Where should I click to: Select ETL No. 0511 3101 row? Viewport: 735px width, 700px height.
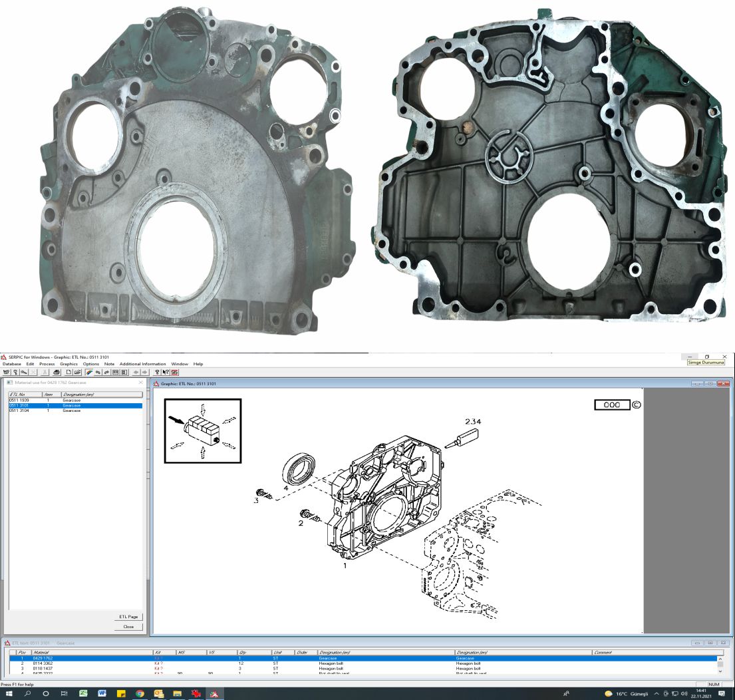click(75, 405)
